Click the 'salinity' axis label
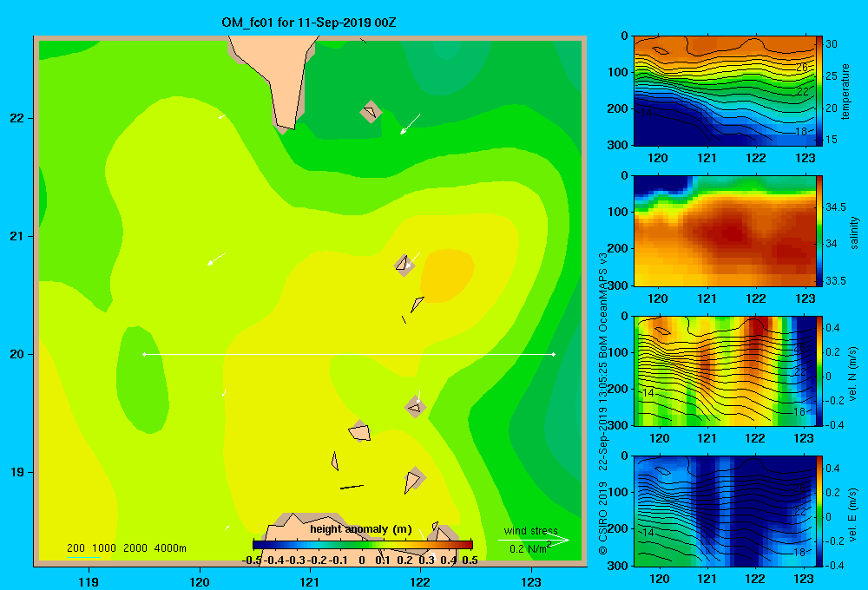The height and width of the screenshot is (590, 868). pyautogui.click(x=853, y=233)
